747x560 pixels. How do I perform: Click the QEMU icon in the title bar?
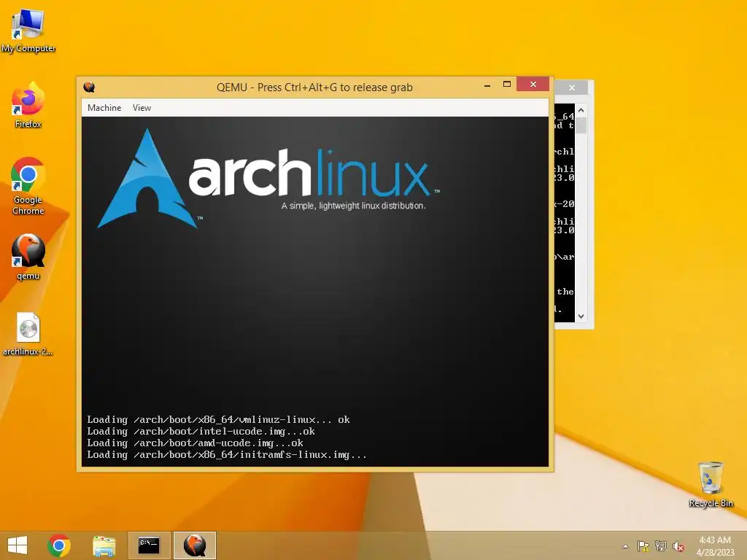(89, 87)
